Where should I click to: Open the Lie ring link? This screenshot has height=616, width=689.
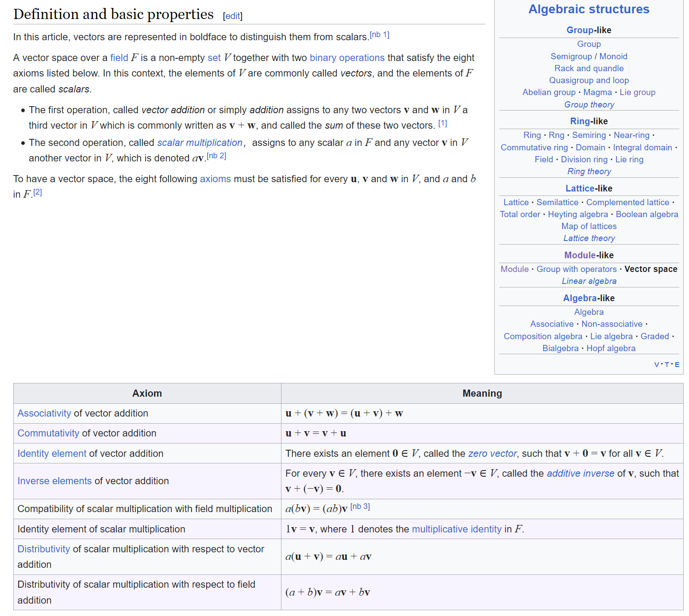click(x=629, y=160)
